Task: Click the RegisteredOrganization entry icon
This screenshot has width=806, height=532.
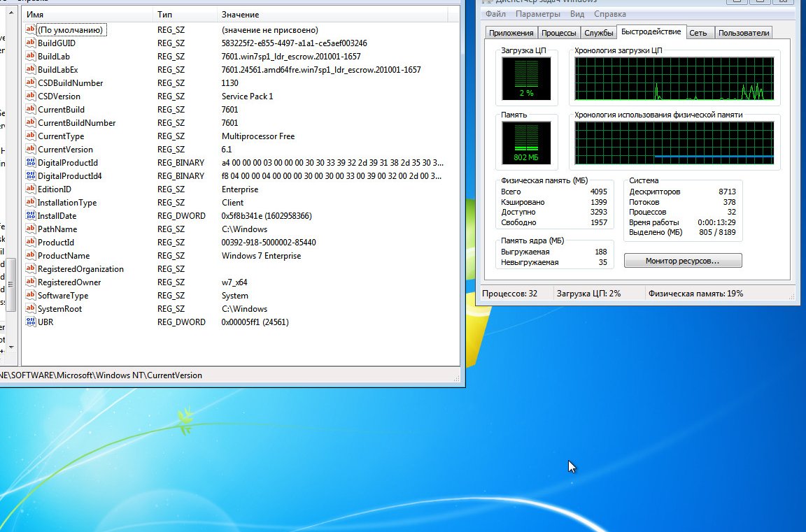Action: pos(30,269)
